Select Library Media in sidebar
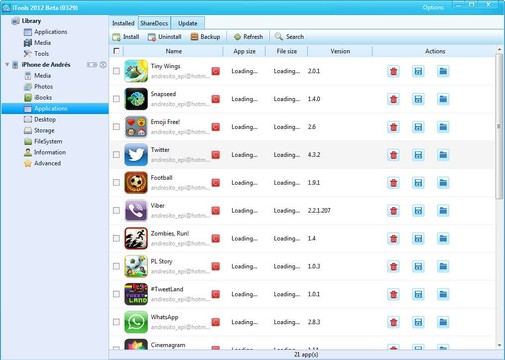Viewport: 505px width, 360px height. pyautogui.click(x=37, y=43)
